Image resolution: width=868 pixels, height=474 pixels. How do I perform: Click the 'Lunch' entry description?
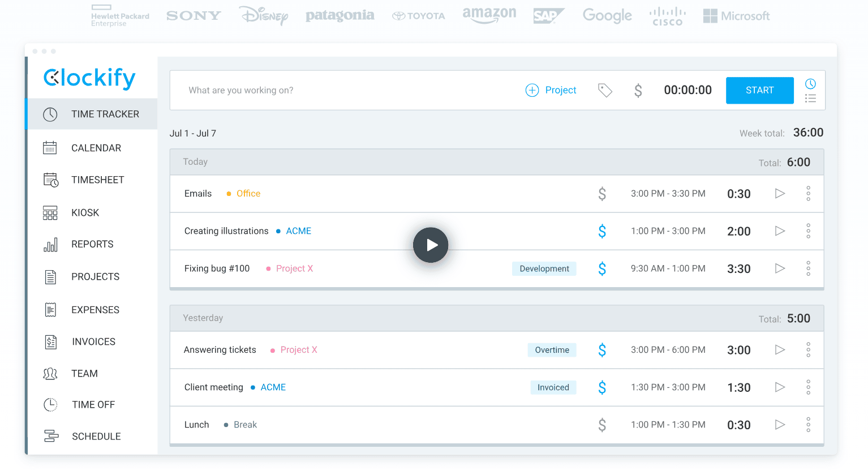(x=196, y=425)
